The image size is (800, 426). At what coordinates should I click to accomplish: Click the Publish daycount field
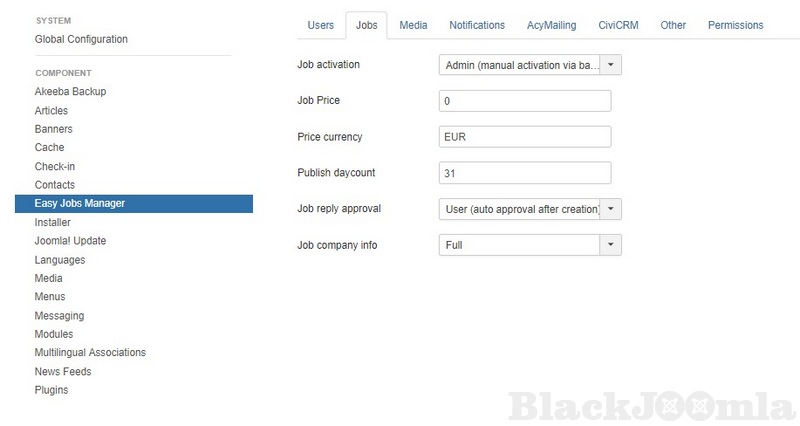(524, 173)
